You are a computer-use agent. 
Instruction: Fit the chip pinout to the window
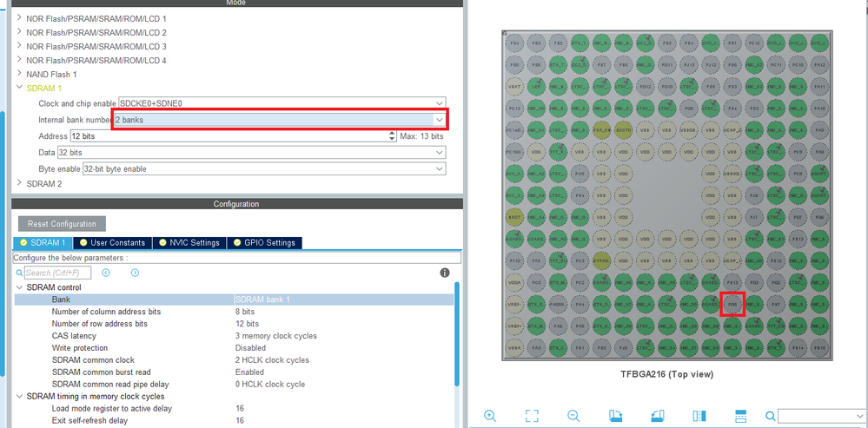532,416
